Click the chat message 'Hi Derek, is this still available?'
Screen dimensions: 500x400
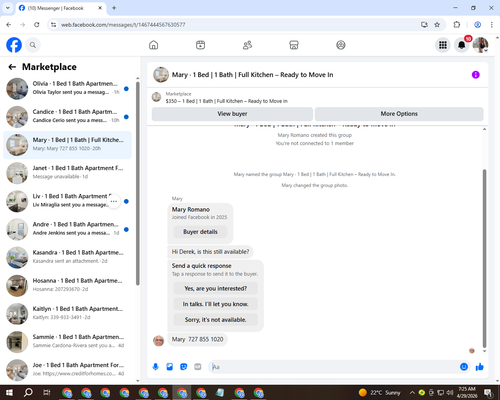(210, 252)
